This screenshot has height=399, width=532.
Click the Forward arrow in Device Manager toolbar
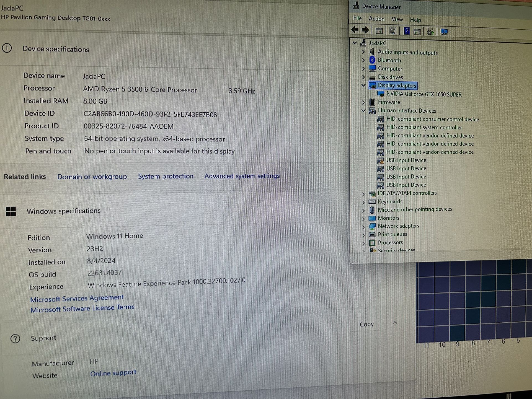(365, 30)
